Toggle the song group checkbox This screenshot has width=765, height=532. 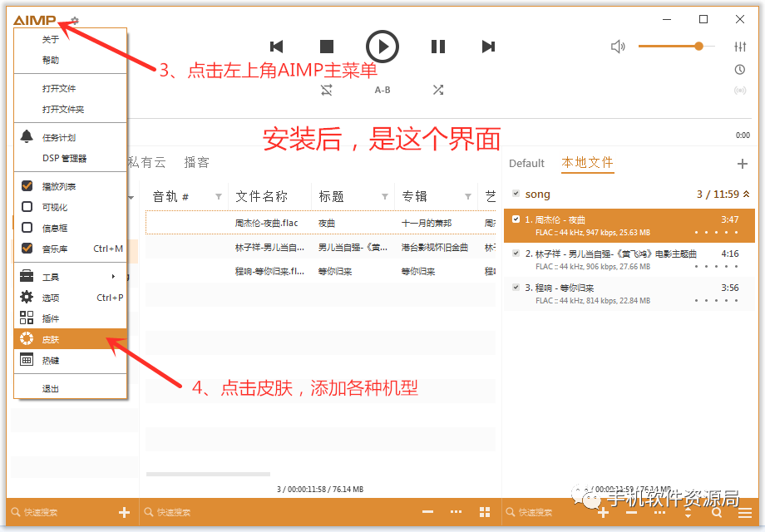click(516, 194)
